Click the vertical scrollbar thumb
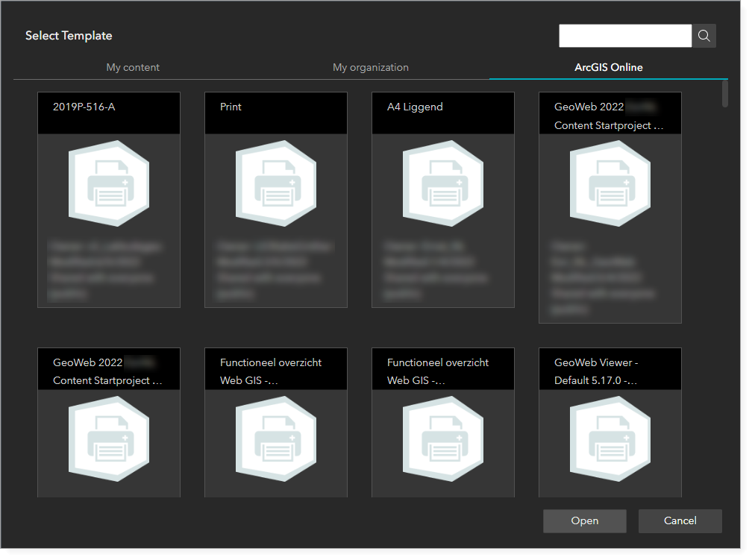This screenshot has height=560, width=752. click(x=723, y=97)
